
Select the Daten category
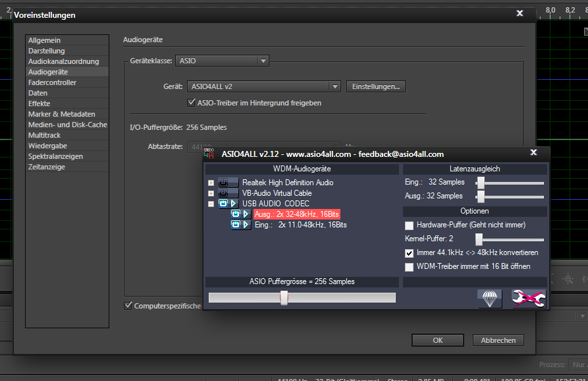[x=67, y=93]
